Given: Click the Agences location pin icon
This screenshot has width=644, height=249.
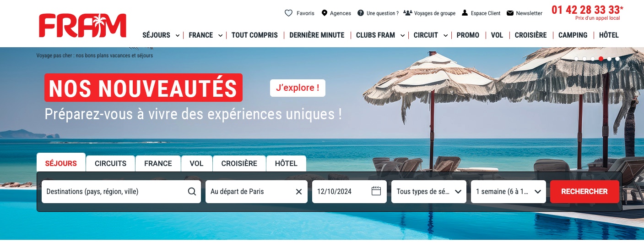Looking at the screenshot, I should click(x=325, y=13).
